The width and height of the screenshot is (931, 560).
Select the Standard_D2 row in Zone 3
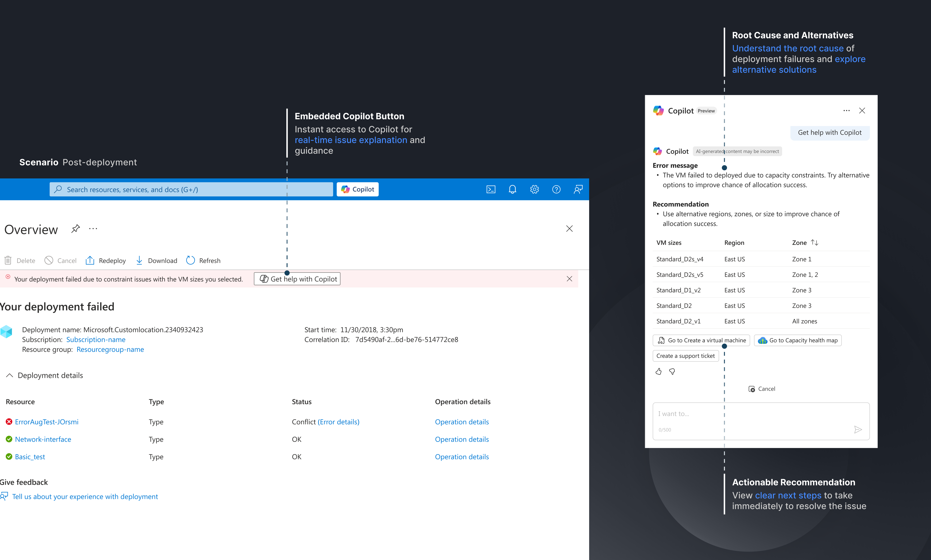tap(761, 306)
